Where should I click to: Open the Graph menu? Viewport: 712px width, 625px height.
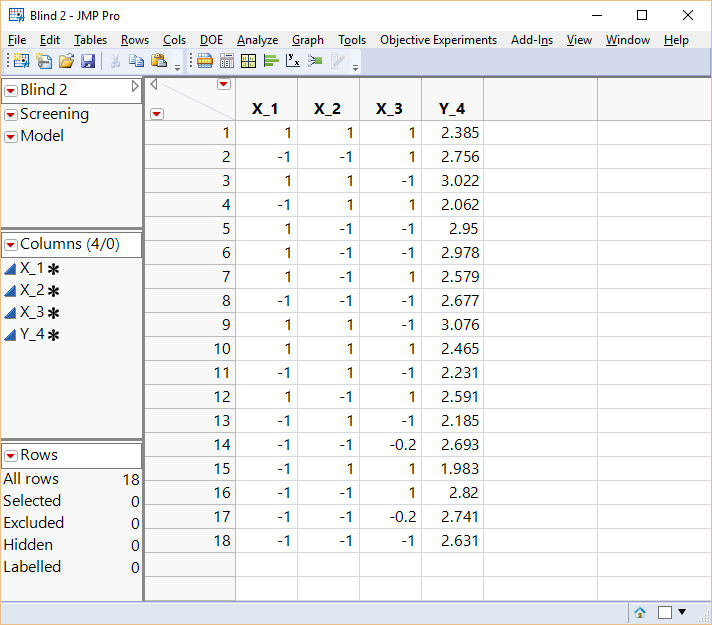click(307, 40)
